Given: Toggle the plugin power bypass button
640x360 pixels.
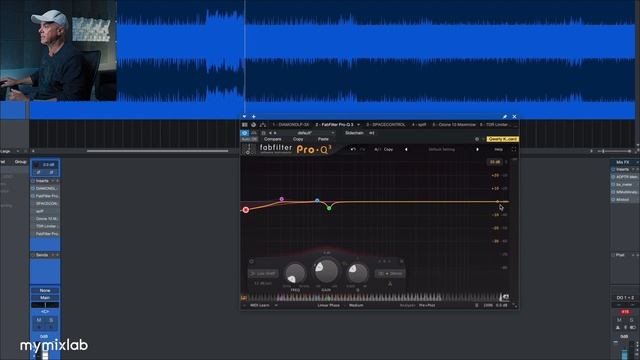Looking at the screenshot, I should coord(244,133).
